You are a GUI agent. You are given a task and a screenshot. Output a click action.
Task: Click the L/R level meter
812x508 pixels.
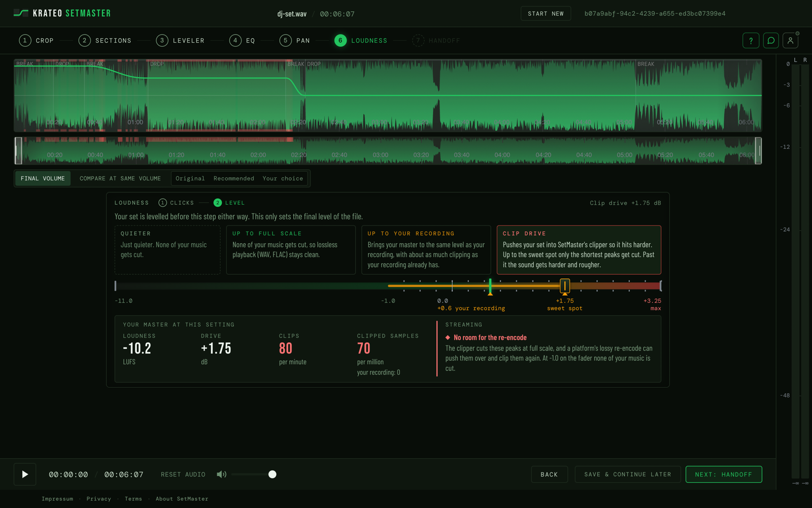click(x=800, y=272)
